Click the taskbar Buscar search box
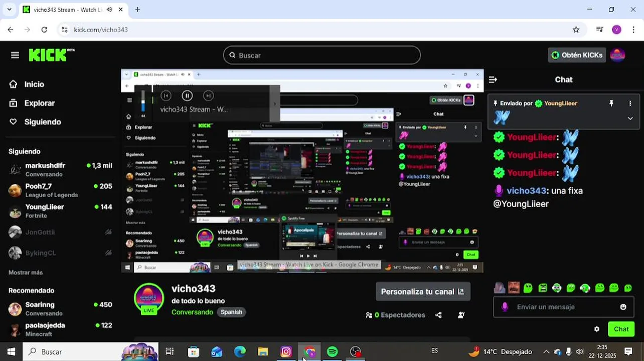644x361 pixels. pyautogui.click(x=90, y=351)
